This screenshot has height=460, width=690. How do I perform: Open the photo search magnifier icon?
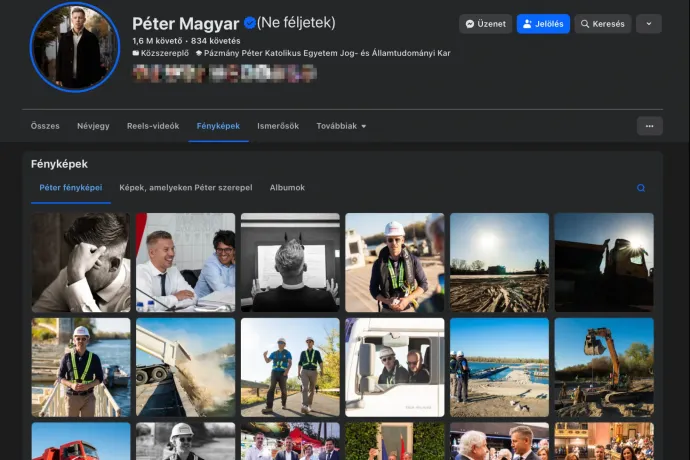coord(641,188)
